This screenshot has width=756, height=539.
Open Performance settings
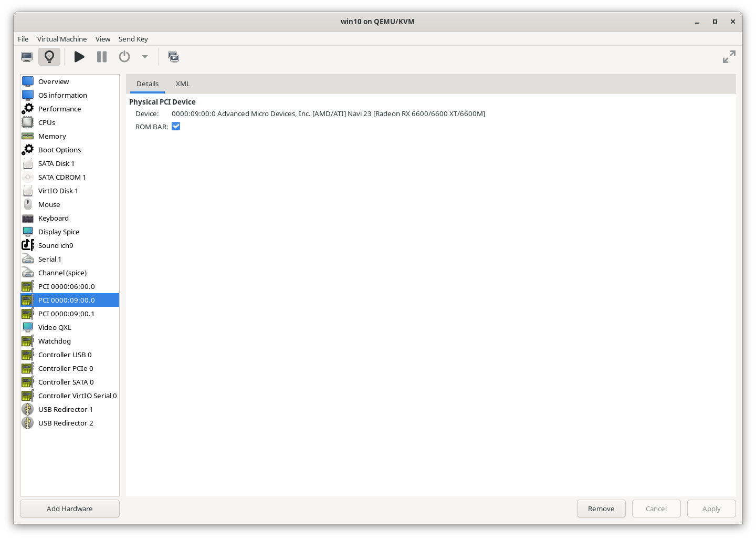click(x=70, y=109)
